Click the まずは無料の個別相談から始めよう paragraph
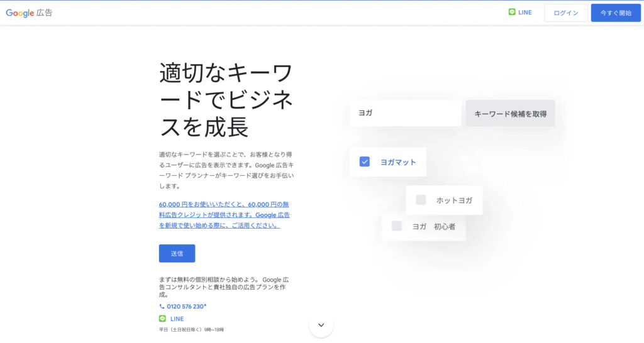Viewport: 644px width, 343px height. click(x=224, y=287)
